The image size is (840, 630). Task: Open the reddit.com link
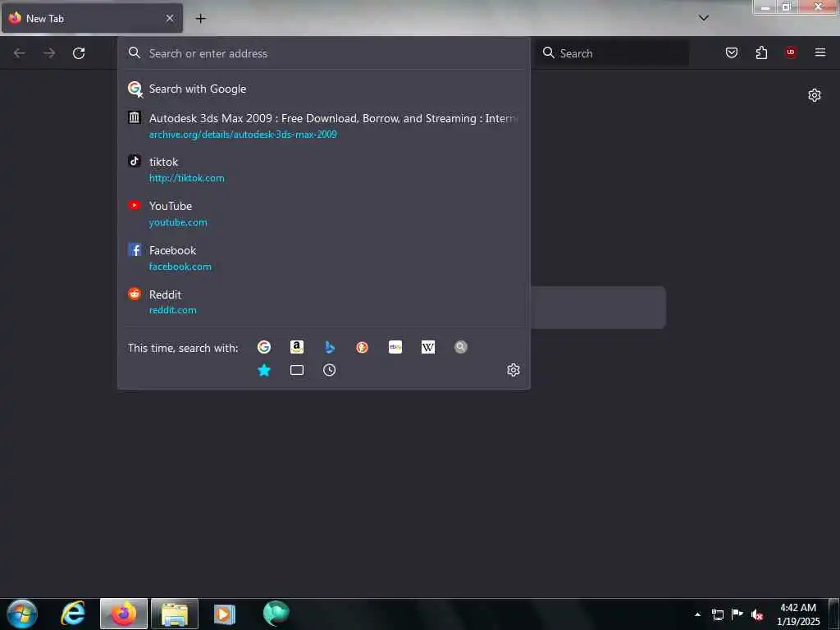[x=172, y=310]
